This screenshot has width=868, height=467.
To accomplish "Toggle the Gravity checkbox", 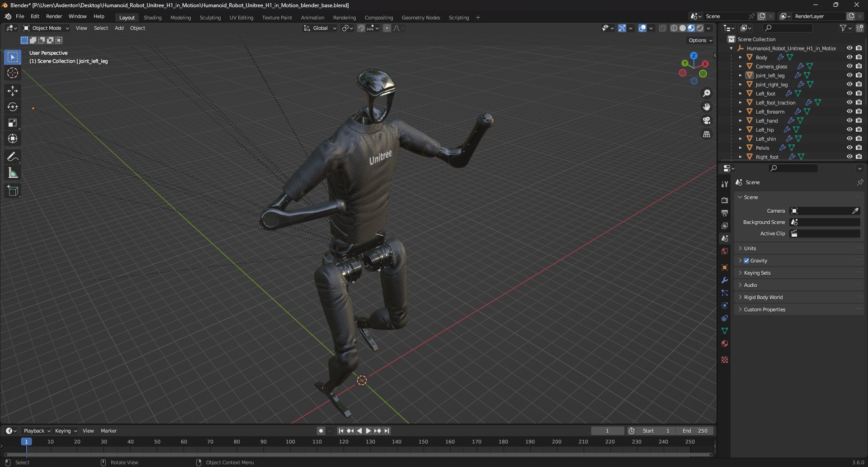I will pos(746,261).
